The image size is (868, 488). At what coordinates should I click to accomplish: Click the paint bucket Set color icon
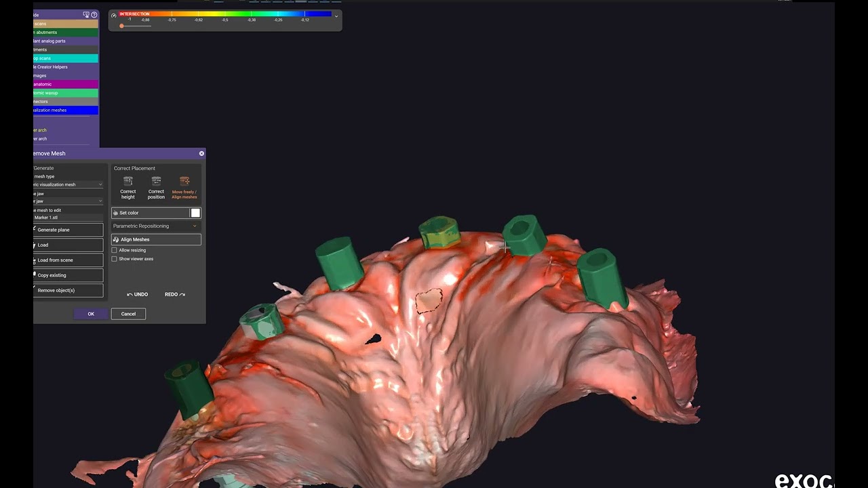pyautogui.click(x=115, y=213)
